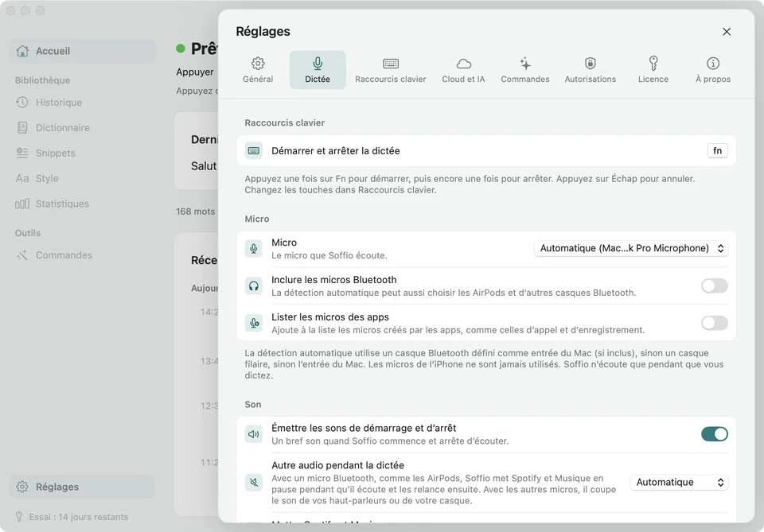The image size is (764, 532).
Task: Click the Snippets list icon
Action: point(22,153)
